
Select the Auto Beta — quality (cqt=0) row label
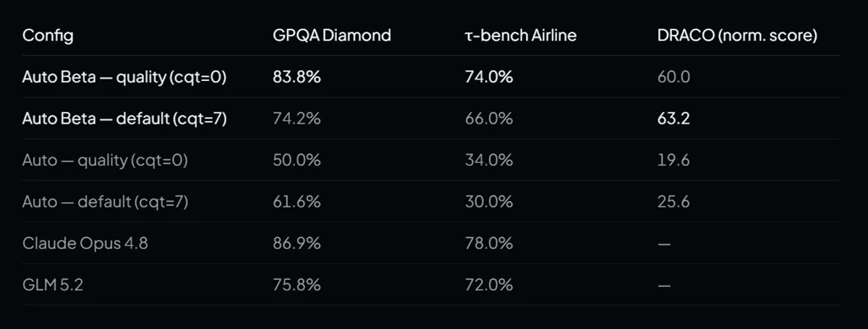124,77
